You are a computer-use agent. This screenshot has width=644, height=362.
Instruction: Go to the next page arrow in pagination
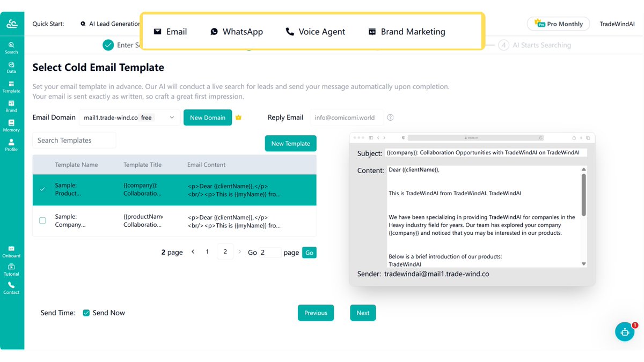240,252
